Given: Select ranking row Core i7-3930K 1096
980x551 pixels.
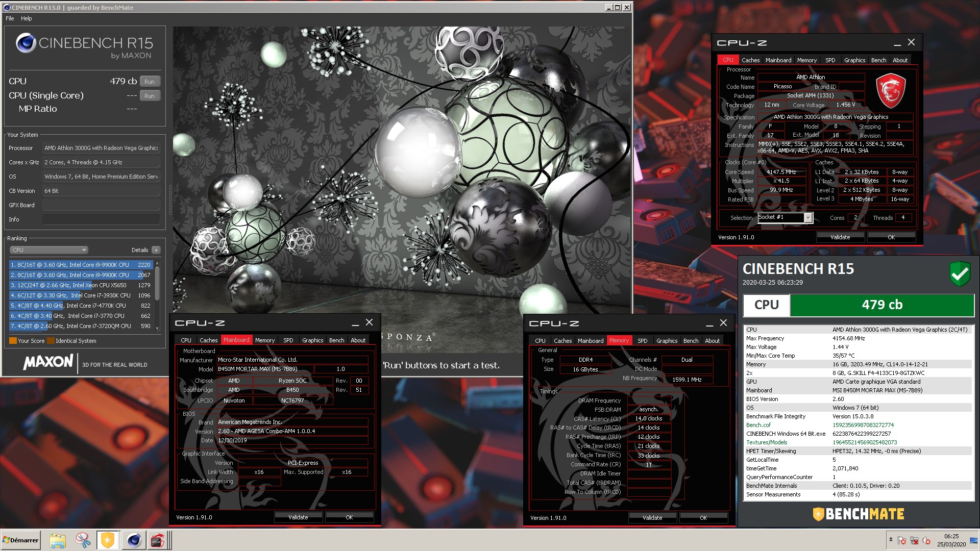Looking at the screenshot, I should tap(81, 295).
